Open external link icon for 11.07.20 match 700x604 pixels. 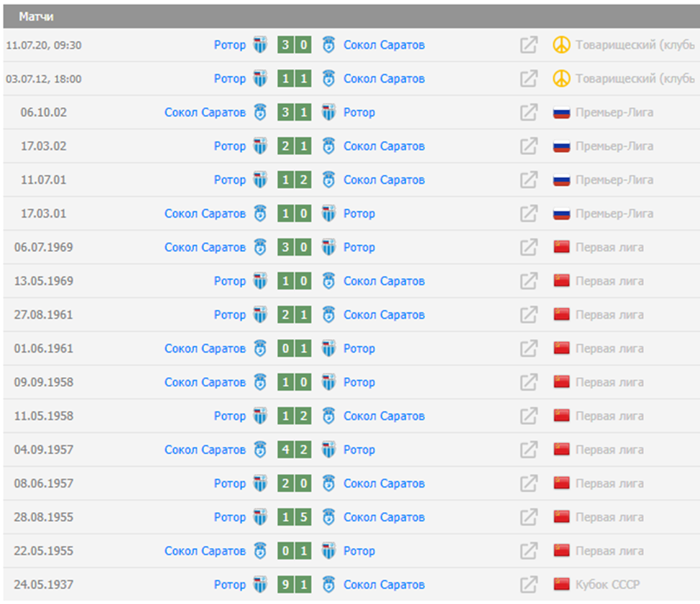point(528,45)
